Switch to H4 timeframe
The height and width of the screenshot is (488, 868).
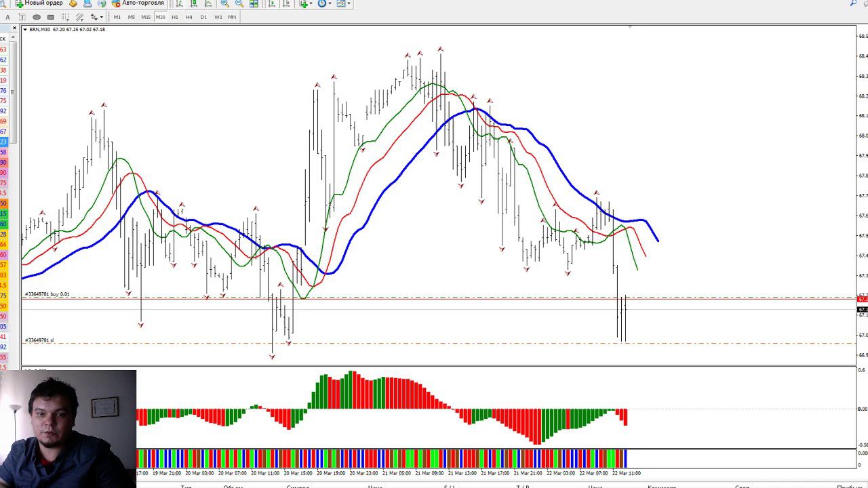coord(189,17)
